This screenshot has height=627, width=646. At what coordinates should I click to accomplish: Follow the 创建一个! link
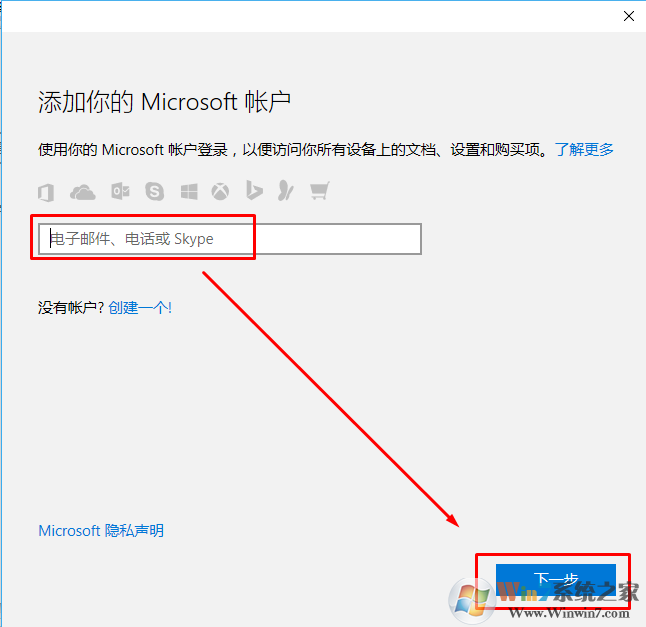click(x=140, y=307)
